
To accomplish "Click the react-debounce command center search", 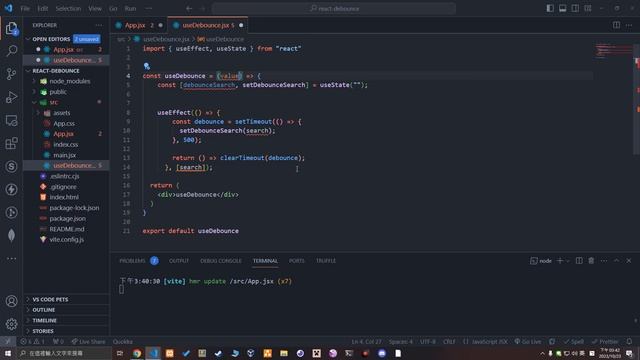I will tap(334, 8).
